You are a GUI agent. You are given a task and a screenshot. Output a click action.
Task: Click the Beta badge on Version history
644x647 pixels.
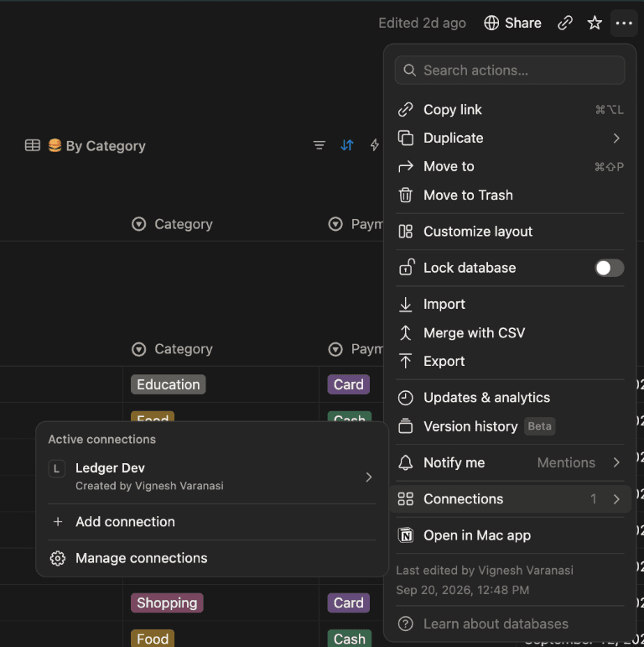540,426
